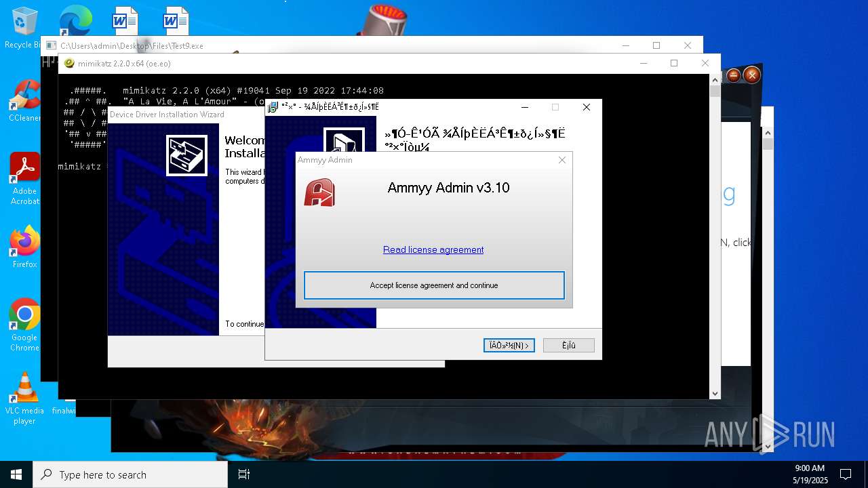
Task: Maximize the Test9.exe console window
Action: (x=656, y=45)
